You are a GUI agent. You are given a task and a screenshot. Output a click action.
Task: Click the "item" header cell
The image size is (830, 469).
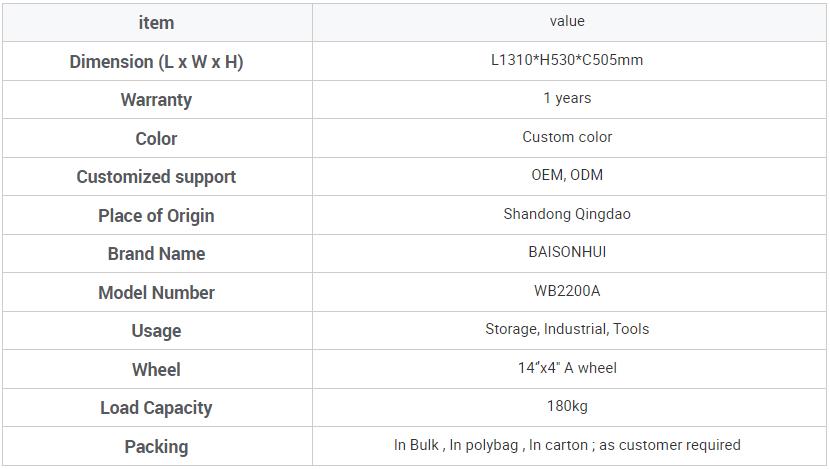[x=156, y=22]
